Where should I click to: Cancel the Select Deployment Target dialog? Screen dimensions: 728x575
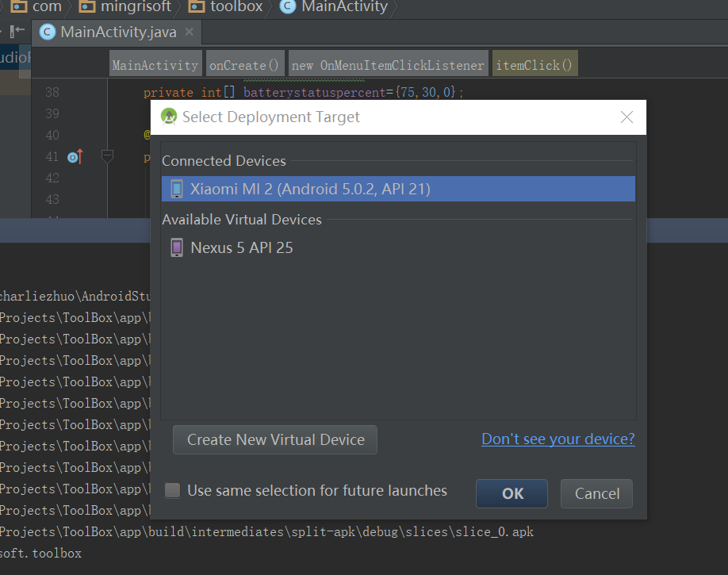pos(596,493)
